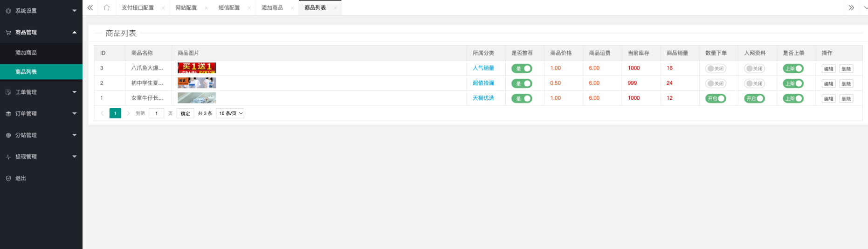Click the double right arrow tab-scroll icon

(x=851, y=8)
